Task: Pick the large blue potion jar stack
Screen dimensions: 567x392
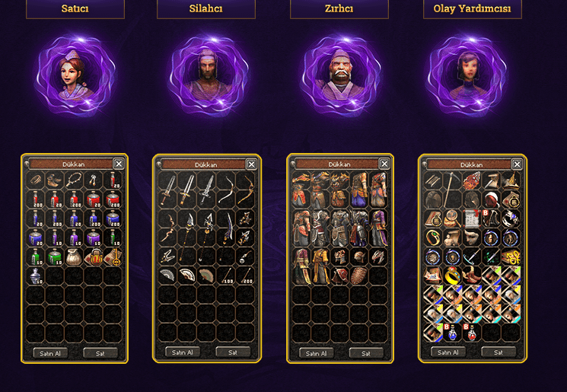Action: [113, 218]
